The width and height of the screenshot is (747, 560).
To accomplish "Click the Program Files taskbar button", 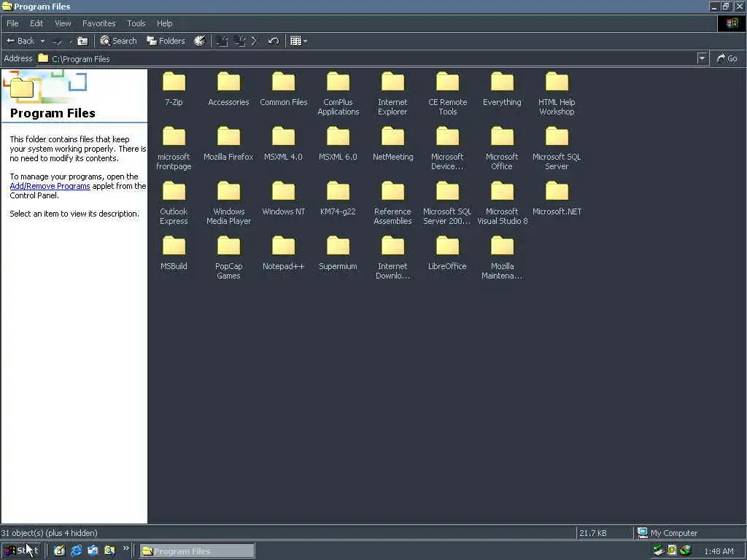I will [x=197, y=551].
